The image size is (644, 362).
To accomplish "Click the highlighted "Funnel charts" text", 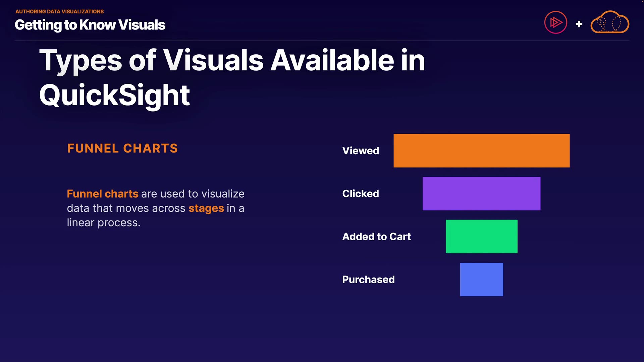I will (x=103, y=194).
